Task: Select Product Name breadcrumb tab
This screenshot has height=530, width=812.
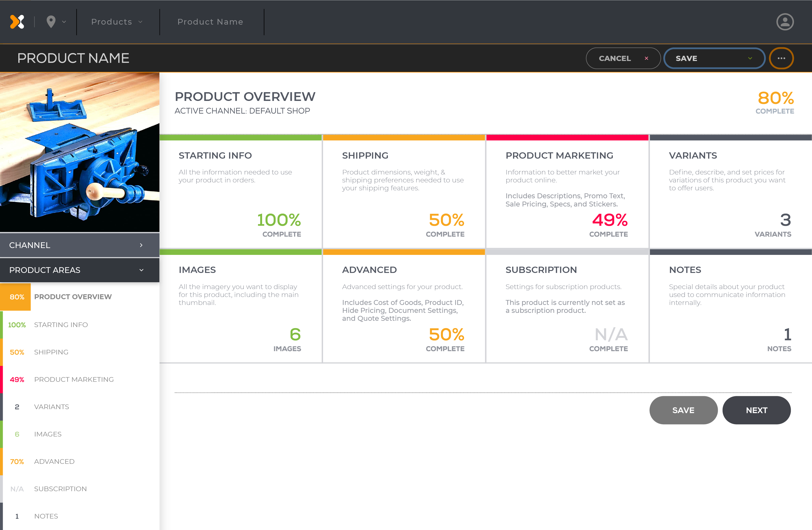Action: point(210,22)
